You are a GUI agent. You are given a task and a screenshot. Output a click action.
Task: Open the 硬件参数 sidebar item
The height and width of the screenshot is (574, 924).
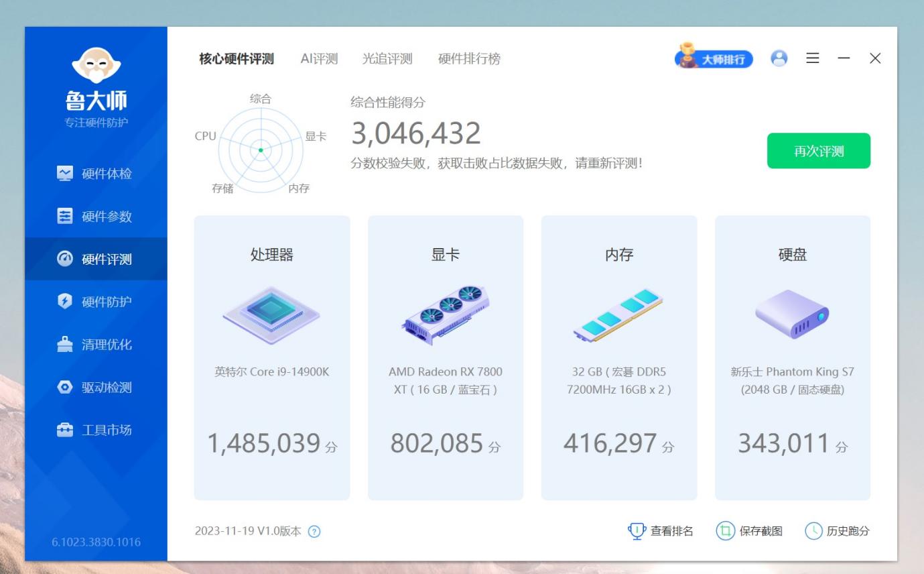point(96,217)
